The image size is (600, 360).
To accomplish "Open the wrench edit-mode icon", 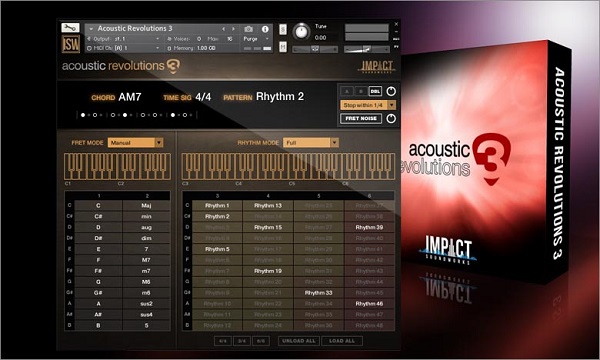I will click(70, 28).
